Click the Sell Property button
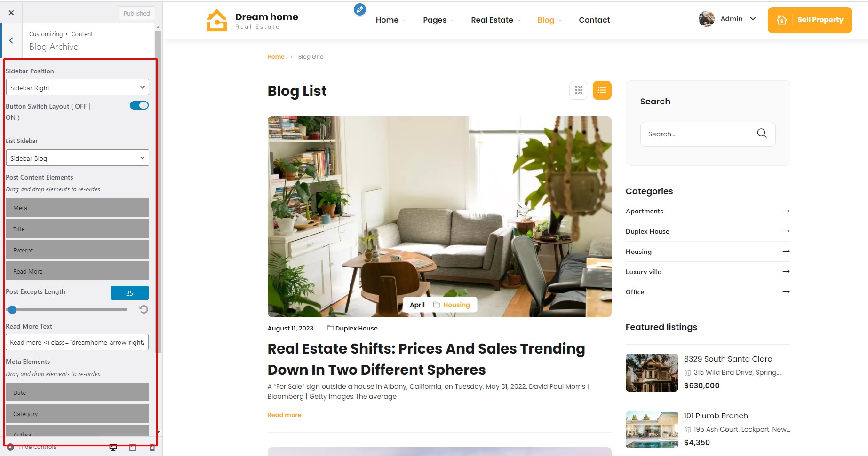Screen dimensions: 868x456 click(x=810, y=20)
